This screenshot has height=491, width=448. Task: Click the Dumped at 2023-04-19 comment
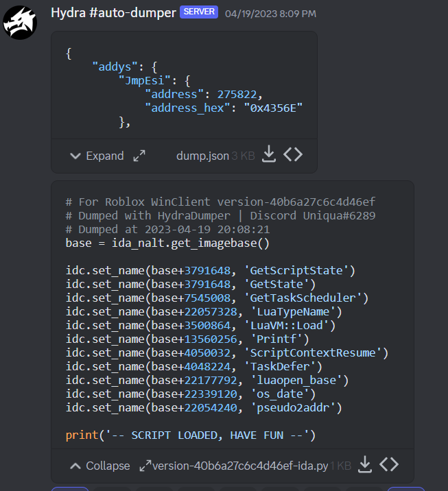pyautogui.click(x=167, y=230)
